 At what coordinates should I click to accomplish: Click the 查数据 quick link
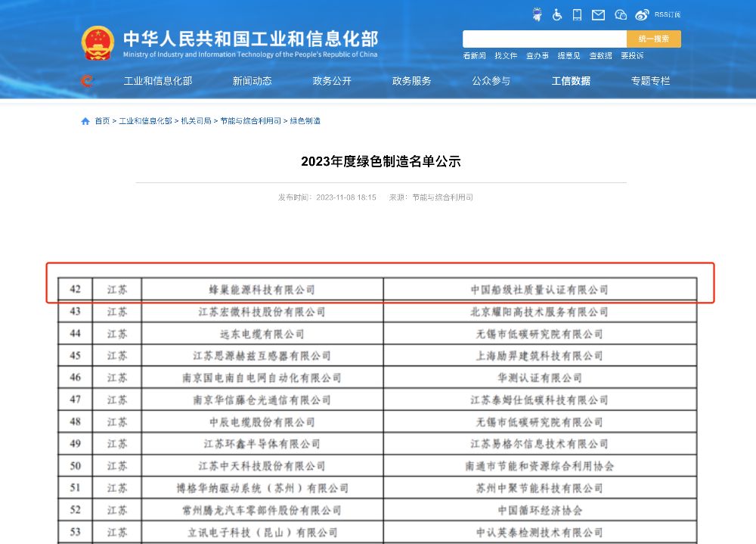point(600,55)
